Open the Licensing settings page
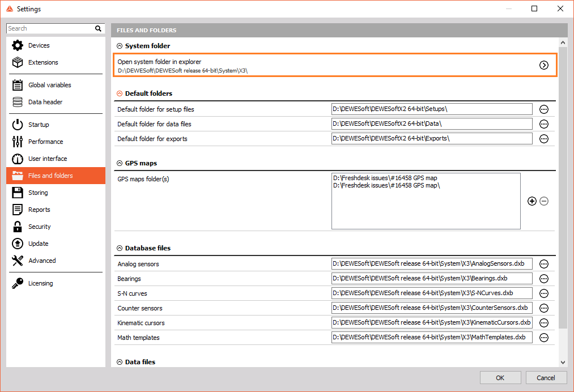The image size is (574, 392). click(56, 283)
